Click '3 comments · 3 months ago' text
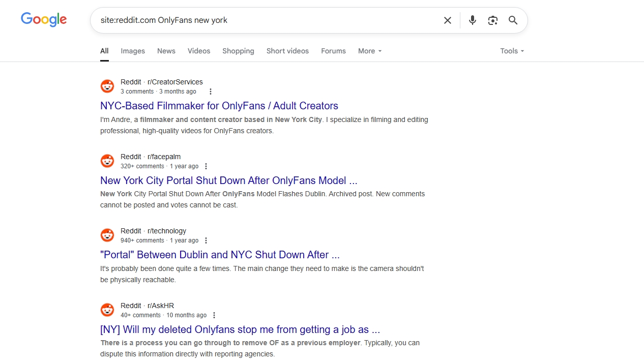 (x=158, y=92)
